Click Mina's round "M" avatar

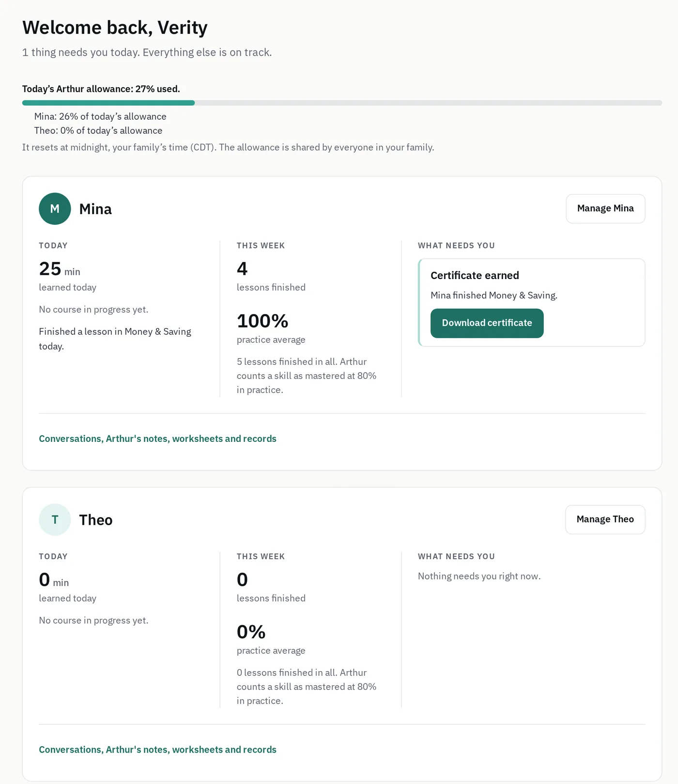pos(55,209)
